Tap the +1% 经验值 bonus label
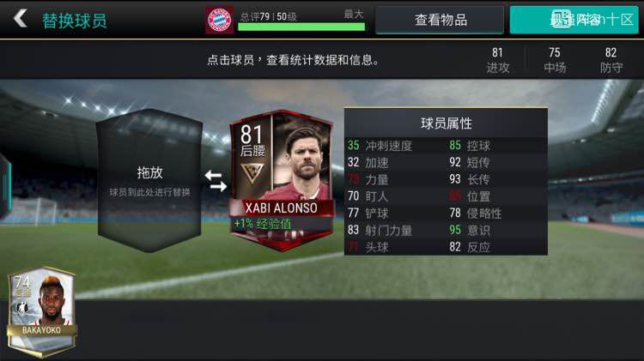Image resolution: width=644 pixels, height=361 pixels. pos(263,224)
